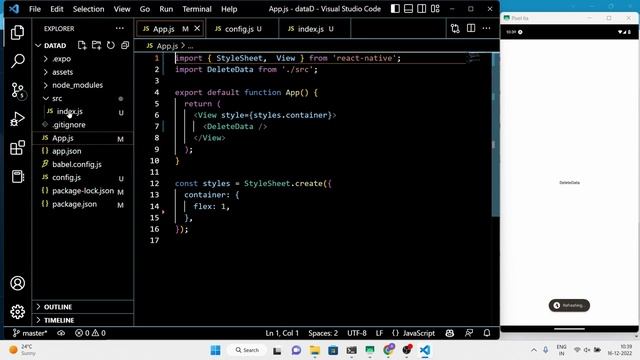The width and height of the screenshot is (640, 360).
Task: Open the Customize Layout icon
Action: point(435,9)
